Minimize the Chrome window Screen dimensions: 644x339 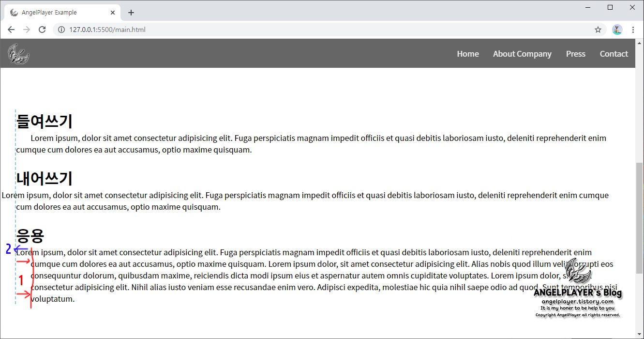point(588,7)
